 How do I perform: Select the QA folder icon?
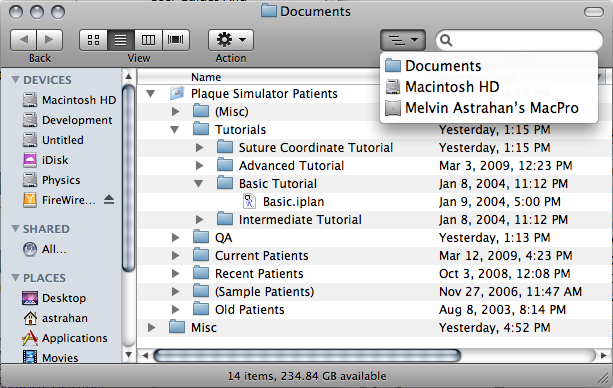tap(201, 237)
